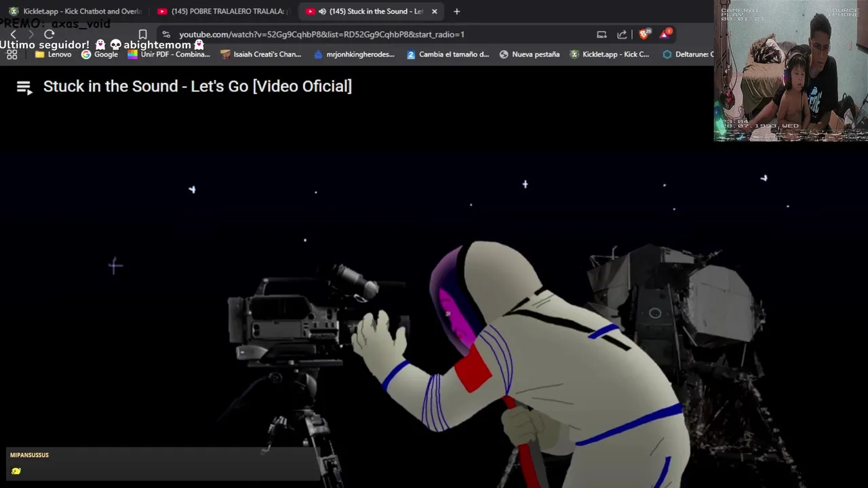Mute audio icon on Stuck in the Sound tab
Screen dimensions: 868x488
pyautogui.click(x=323, y=12)
